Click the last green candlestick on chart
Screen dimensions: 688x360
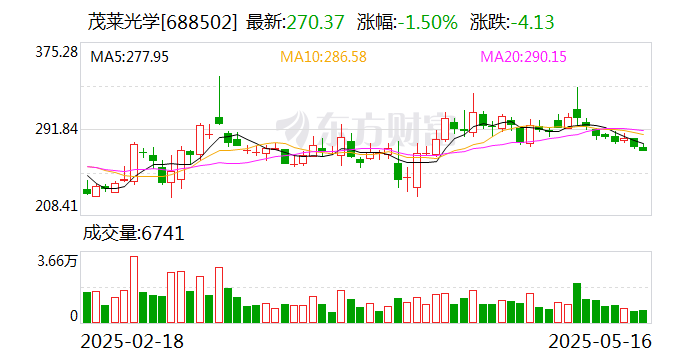(643, 149)
